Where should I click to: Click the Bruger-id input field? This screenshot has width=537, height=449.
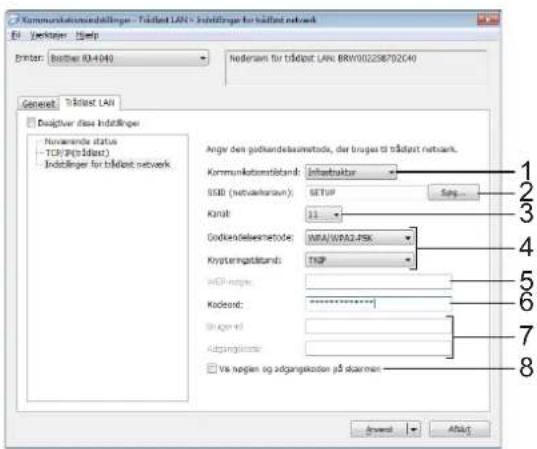tap(378, 326)
